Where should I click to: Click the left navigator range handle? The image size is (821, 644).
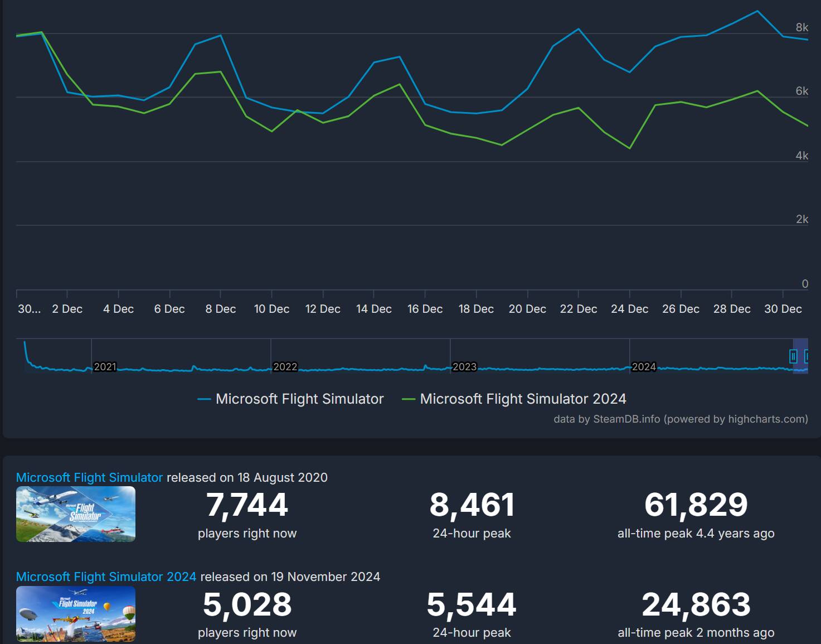pyautogui.click(x=793, y=356)
